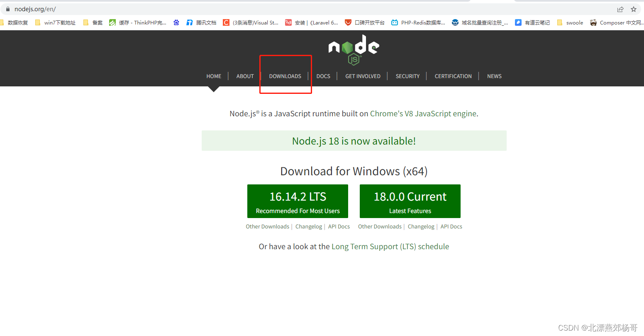This screenshot has height=336, width=644.
Task: Open the CERTIFICATION nav item
Action: [x=453, y=76]
